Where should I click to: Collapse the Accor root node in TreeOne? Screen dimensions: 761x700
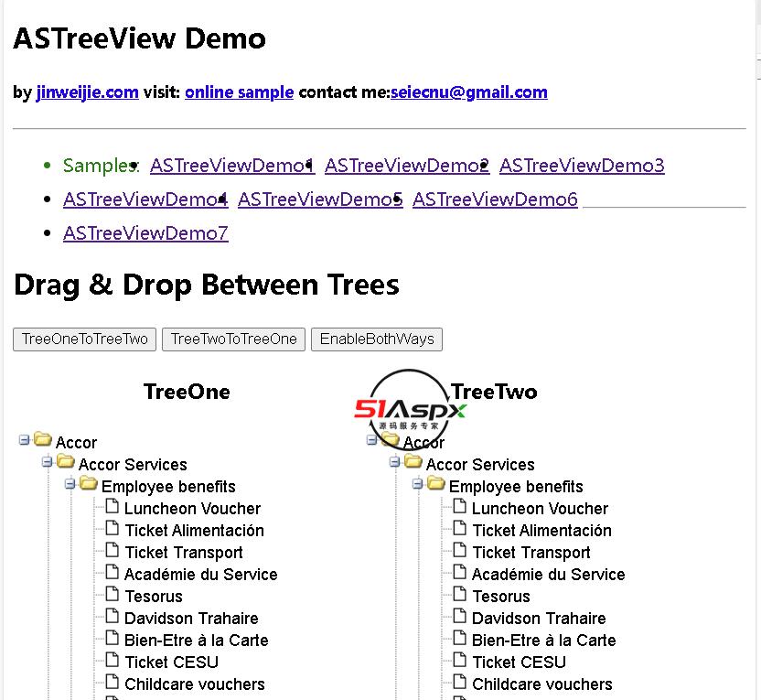24,440
